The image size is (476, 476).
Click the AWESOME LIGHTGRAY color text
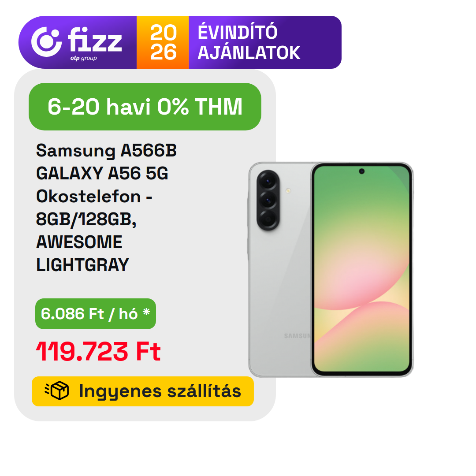click(82, 253)
